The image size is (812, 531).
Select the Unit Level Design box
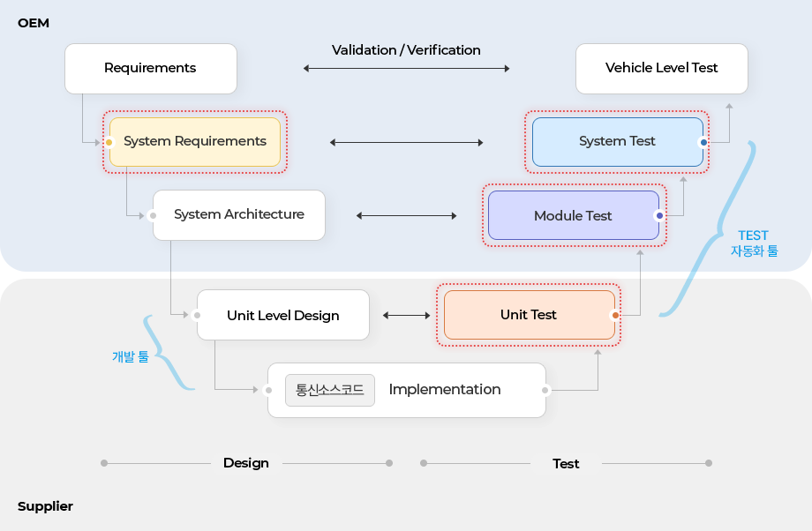click(x=283, y=315)
